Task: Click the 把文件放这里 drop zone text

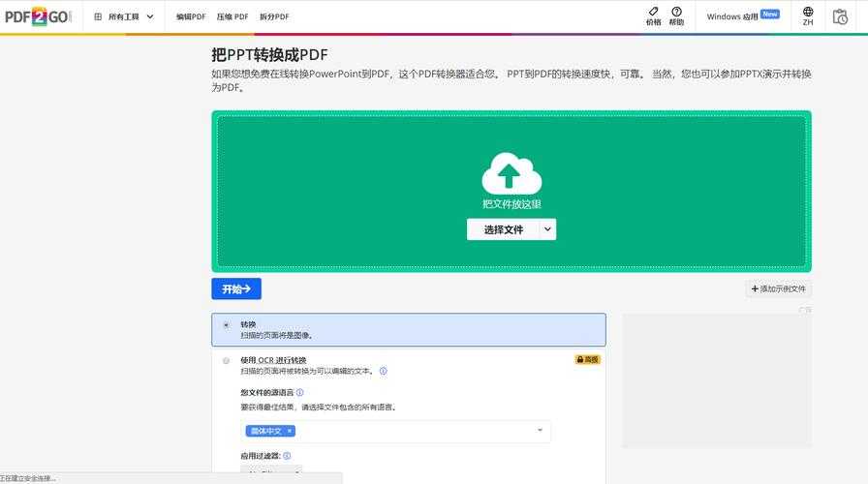Action: tap(511, 204)
